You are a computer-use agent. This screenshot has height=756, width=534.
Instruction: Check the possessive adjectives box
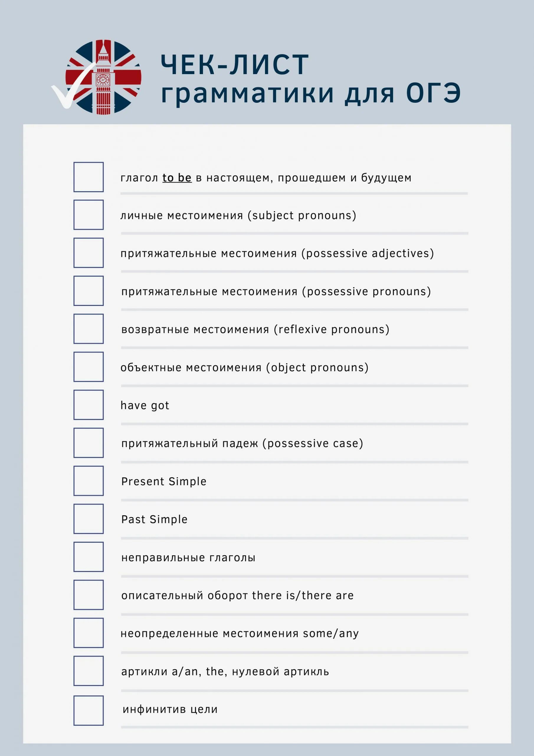coord(89,252)
